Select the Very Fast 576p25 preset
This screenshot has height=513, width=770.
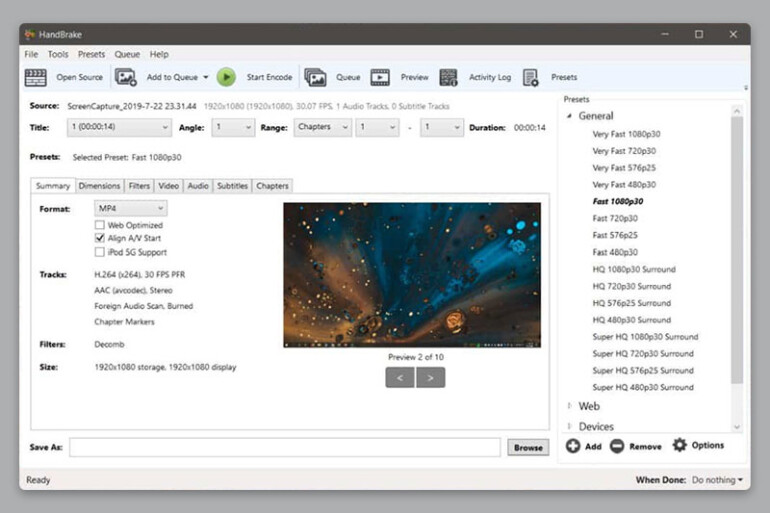[624, 167]
